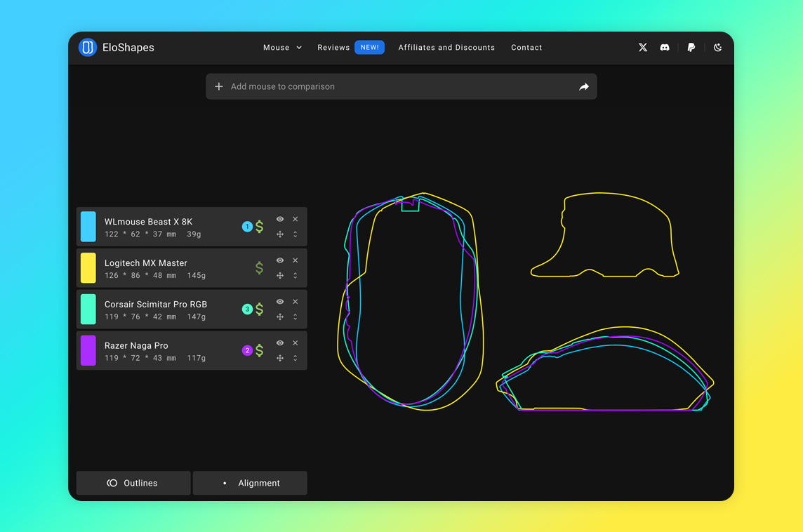The image size is (803, 532).
Task: Click the share arrow icon
Action: coord(584,86)
